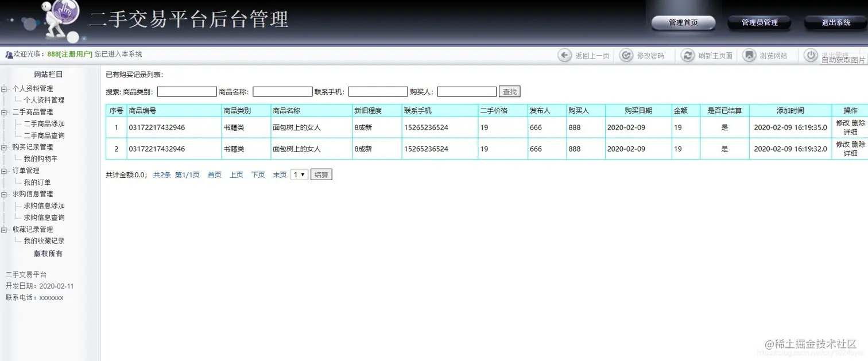Screen dimensions: 868x361
Task: Click the 商品类别 column header
Action: click(246, 110)
